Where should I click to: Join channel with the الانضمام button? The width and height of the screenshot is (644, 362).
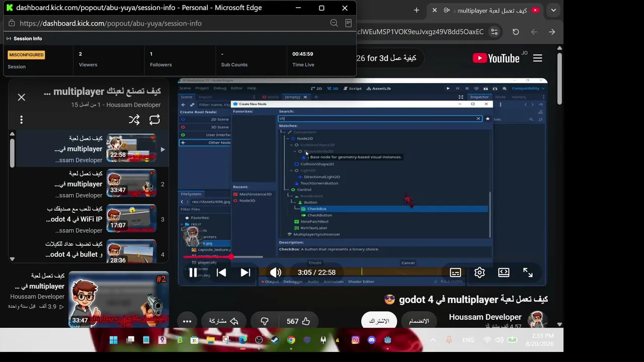pyautogui.click(x=419, y=321)
